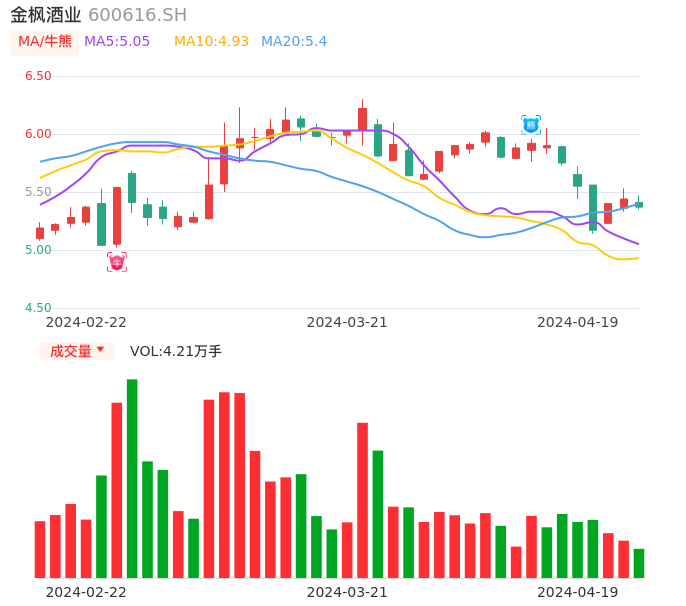686x606 pixels.
Task: Toggle the purple MA5:5.05 legend
Action: [x=117, y=42]
